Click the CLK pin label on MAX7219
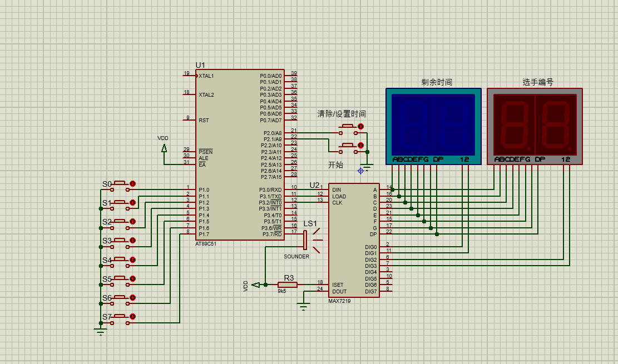The width and height of the screenshot is (618, 364). (x=338, y=203)
